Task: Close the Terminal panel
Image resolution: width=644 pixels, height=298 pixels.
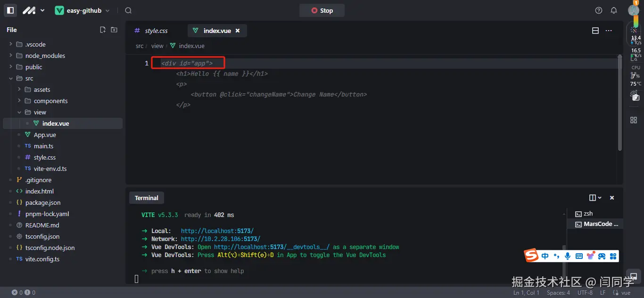Action: (x=612, y=198)
